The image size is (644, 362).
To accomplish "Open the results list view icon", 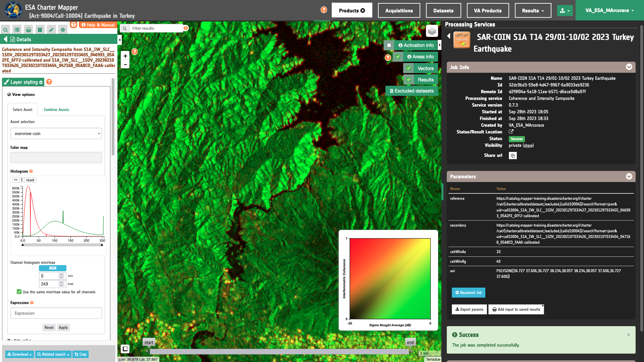I will pyautogui.click(x=17, y=30).
